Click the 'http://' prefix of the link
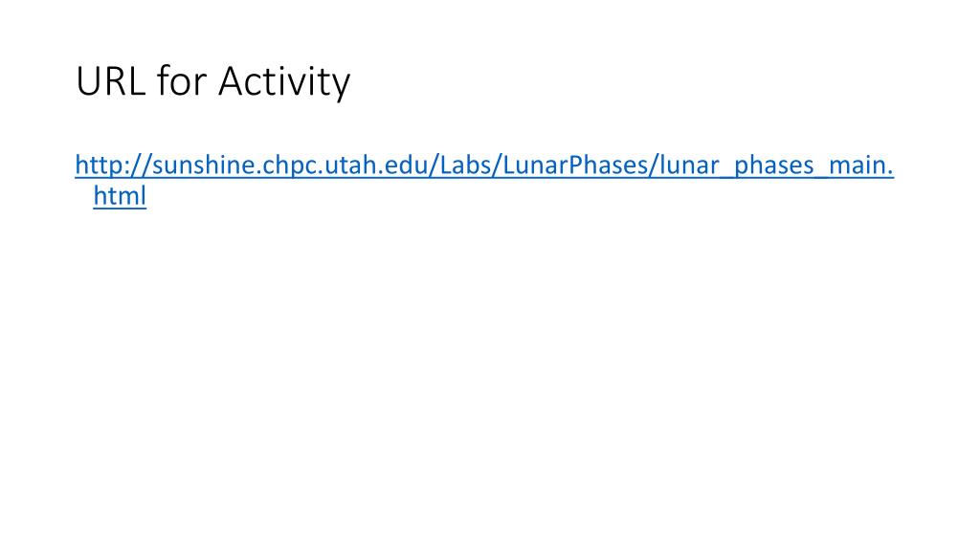Viewport: 980px width, 551px height. 113,165
